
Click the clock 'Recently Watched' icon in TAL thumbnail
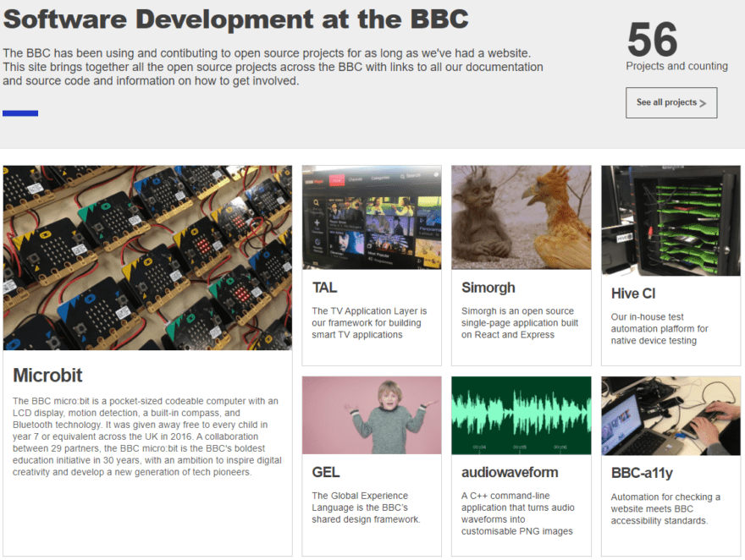point(317,242)
